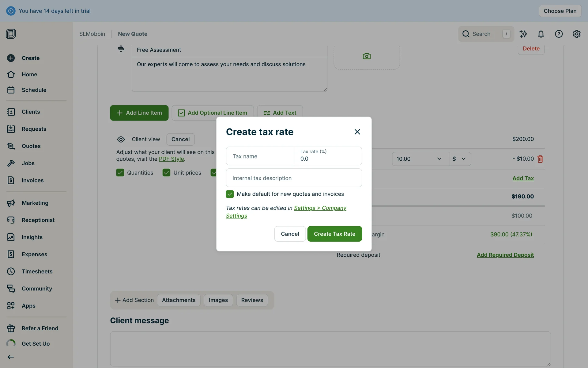
Task: Close the Create tax rate dialog
Action: (x=357, y=132)
